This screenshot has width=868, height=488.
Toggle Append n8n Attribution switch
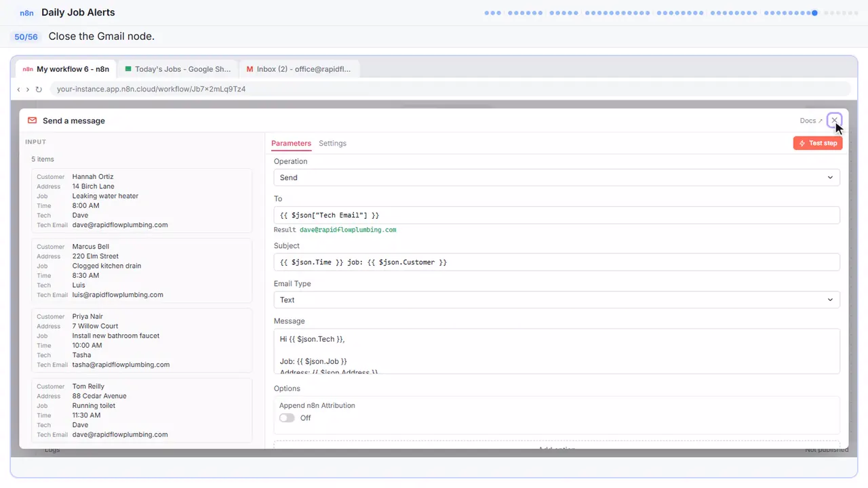coord(287,418)
